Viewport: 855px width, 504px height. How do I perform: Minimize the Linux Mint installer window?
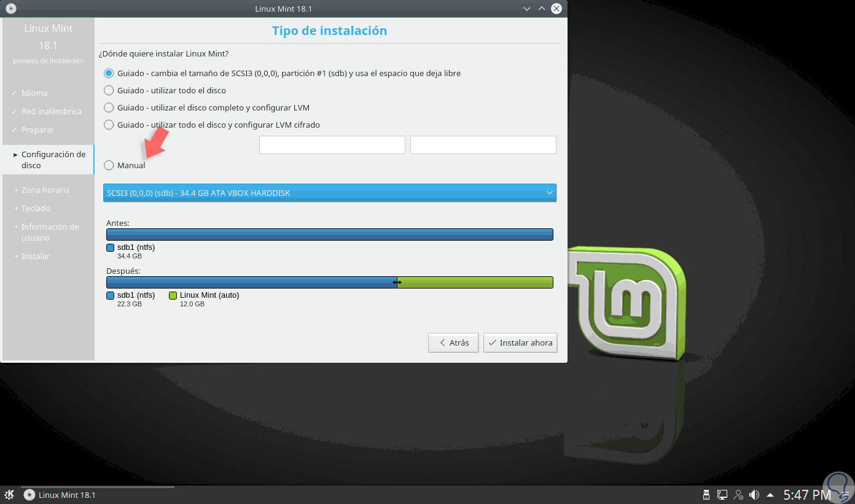[x=527, y=9]
